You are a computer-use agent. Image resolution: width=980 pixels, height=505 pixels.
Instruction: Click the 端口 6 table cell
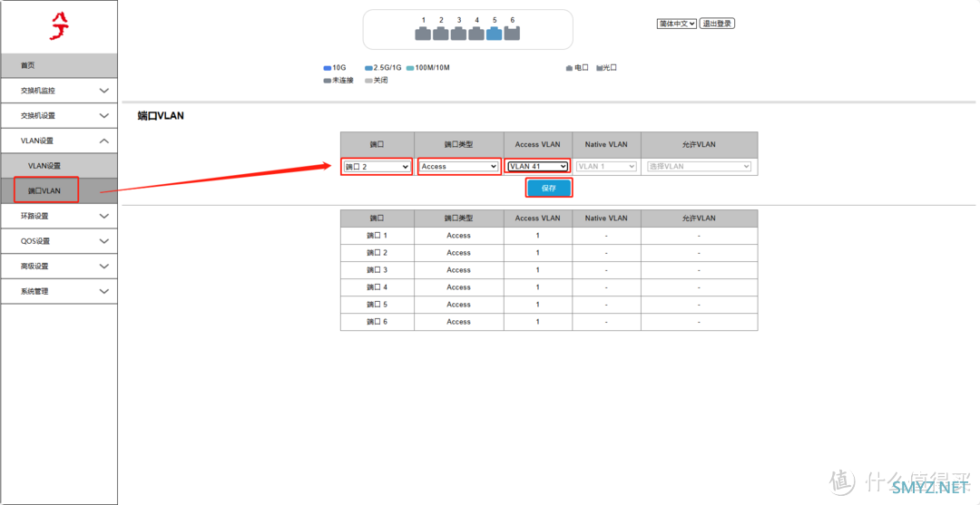pos(377,322)
